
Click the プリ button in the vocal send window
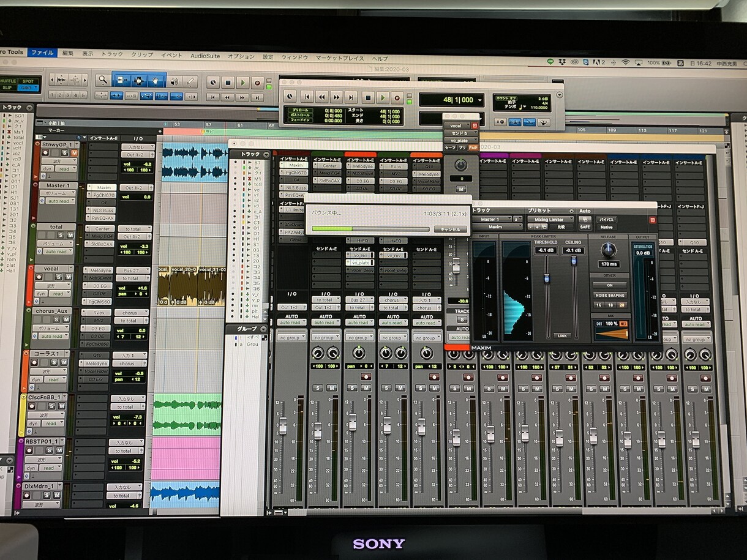tap(464, 147)
